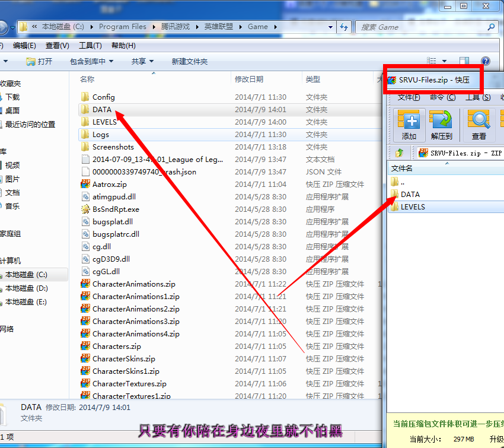Viewport: 504px width, 448px height.
Task: Open the 帮助(H) menu
Action: [x=123, y=46]
